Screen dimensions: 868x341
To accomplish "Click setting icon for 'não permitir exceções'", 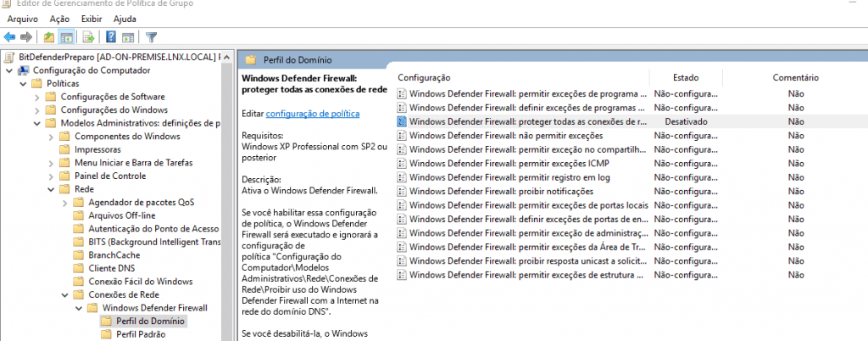I will coord(403,136).
